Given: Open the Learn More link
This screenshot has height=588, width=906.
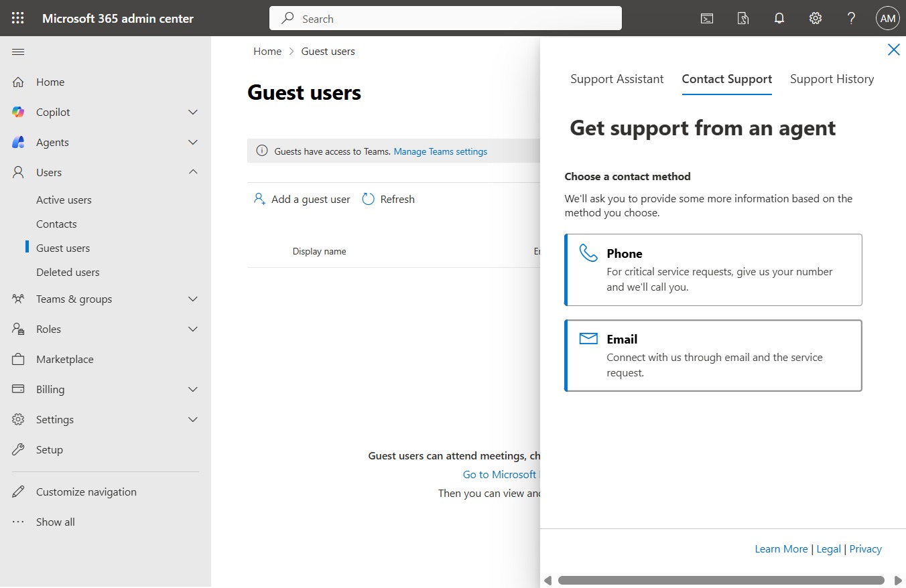Looking at the screenshot, I should tap(781, 548).
